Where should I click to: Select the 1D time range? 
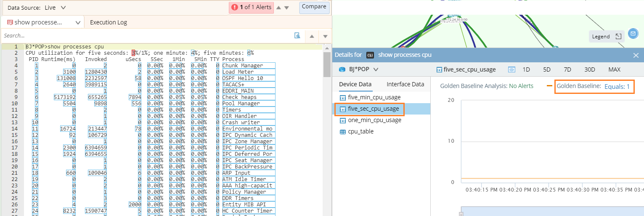click(x=526, y=69)
